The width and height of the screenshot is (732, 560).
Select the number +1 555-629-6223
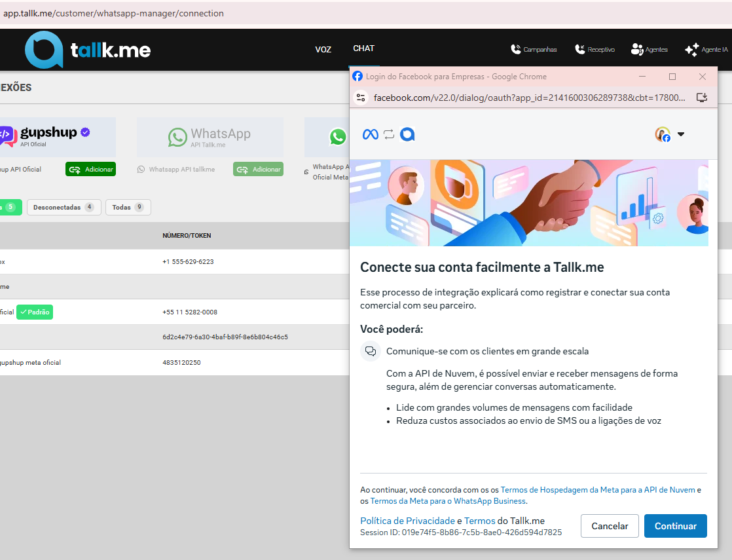click(188, 261)
